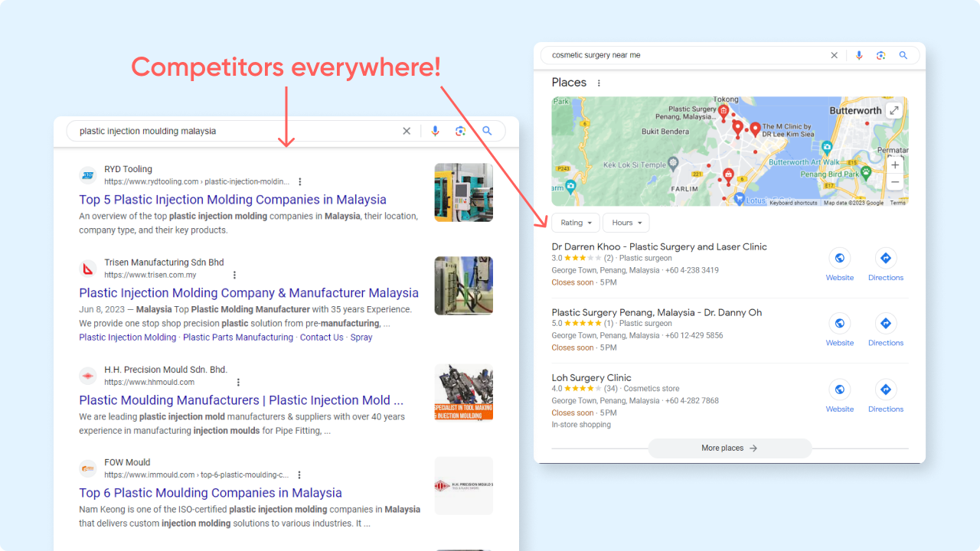
Task: Open three-dot menu for FOW Mould result
Action: pyautogui.click(x=299, y=475)
